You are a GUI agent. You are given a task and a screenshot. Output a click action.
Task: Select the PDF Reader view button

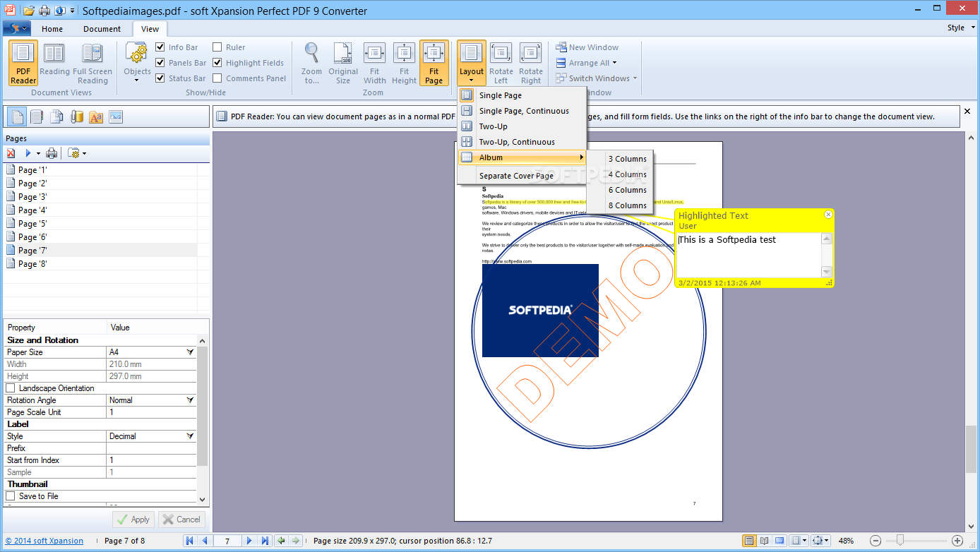click(23, 64)
